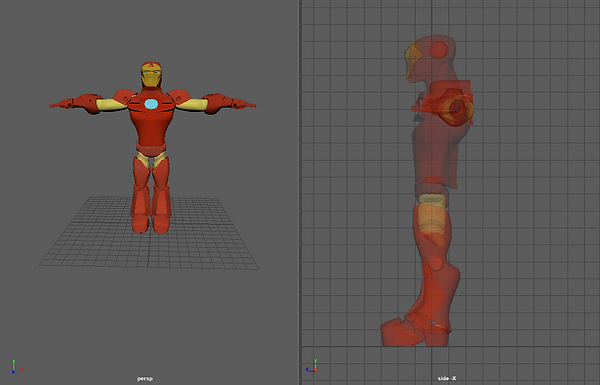Click the glowing arc reactor on the chest

[x=151, y=104]
